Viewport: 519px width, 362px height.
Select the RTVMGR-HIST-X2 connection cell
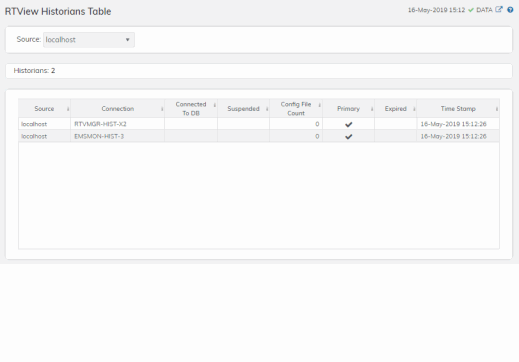pyautogui.click(x=117, y=124)
